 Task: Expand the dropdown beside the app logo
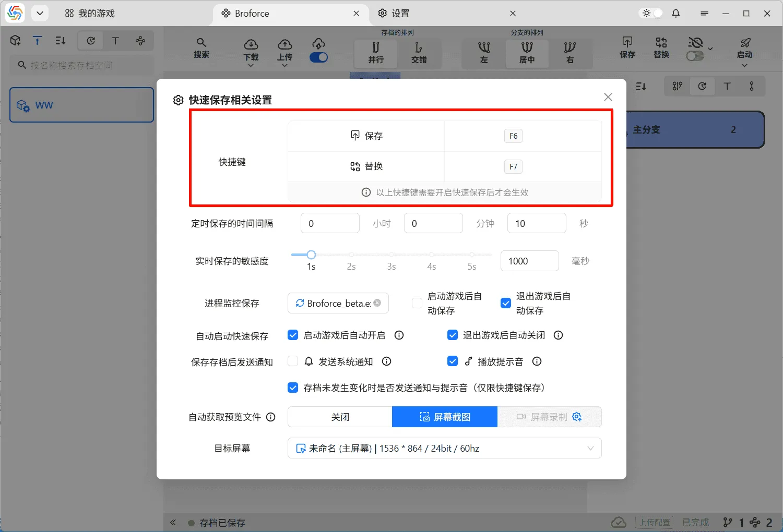[40, 13]
